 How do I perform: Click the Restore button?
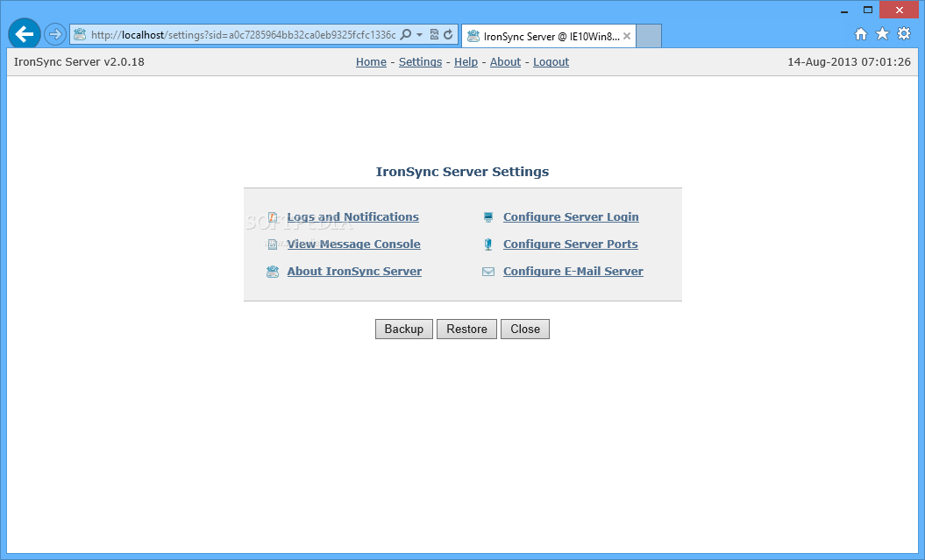point(466,329)
